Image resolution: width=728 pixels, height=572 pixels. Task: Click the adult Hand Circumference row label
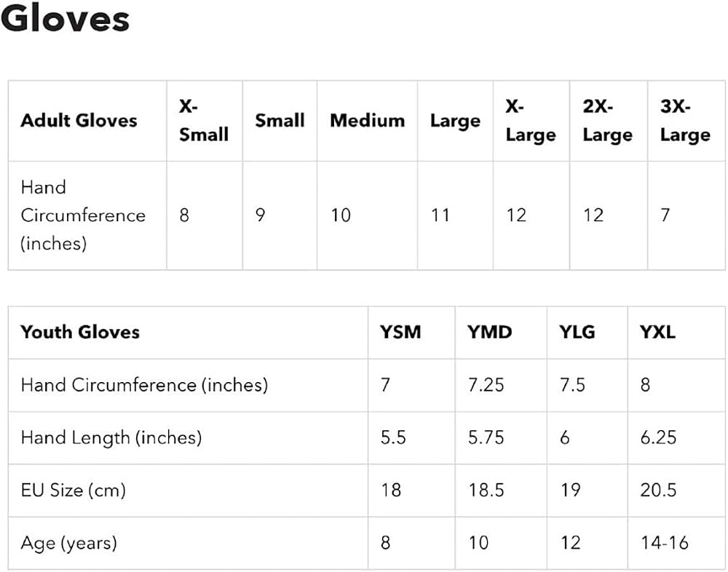click(x=83, y=215)
